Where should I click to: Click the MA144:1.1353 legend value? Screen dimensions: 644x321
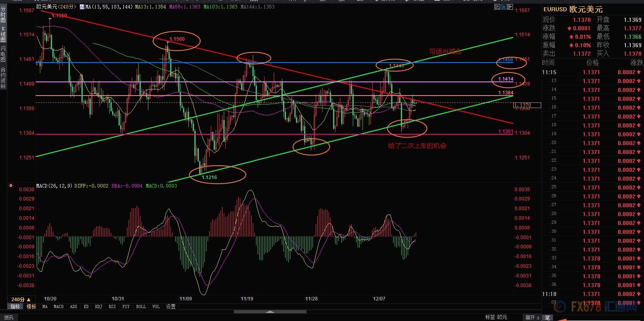(257, 7)
